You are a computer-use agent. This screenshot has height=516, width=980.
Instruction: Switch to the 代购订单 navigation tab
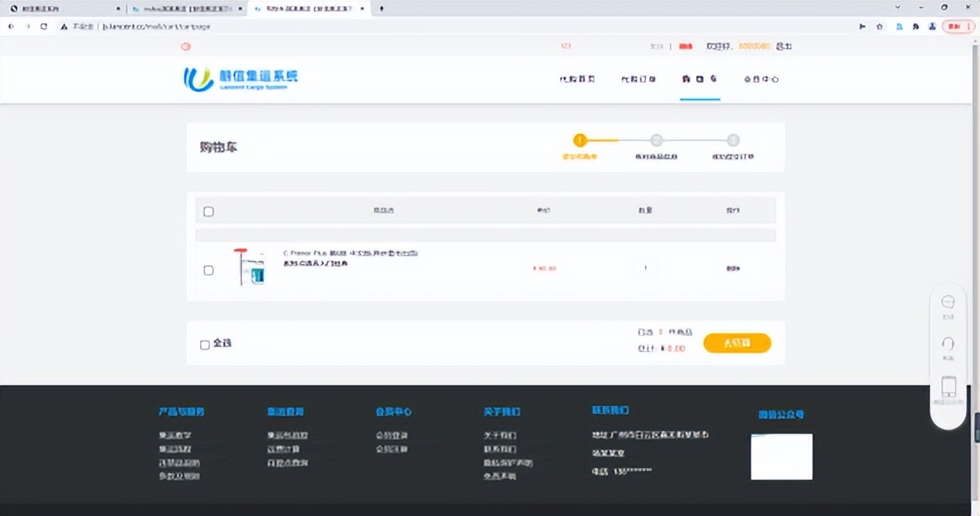pyautogui.click(x=637, y=78)
